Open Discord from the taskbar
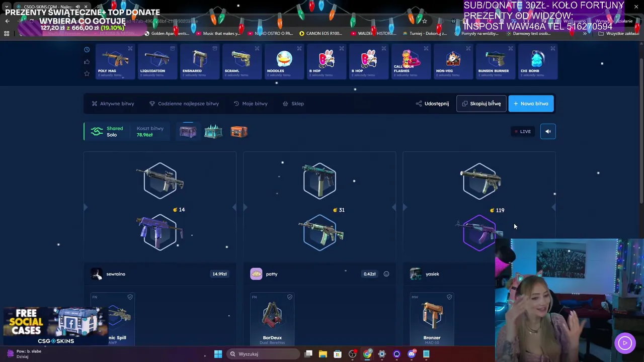Image resolution: width=644 pixels, height=362 pixels. (412, 354)
